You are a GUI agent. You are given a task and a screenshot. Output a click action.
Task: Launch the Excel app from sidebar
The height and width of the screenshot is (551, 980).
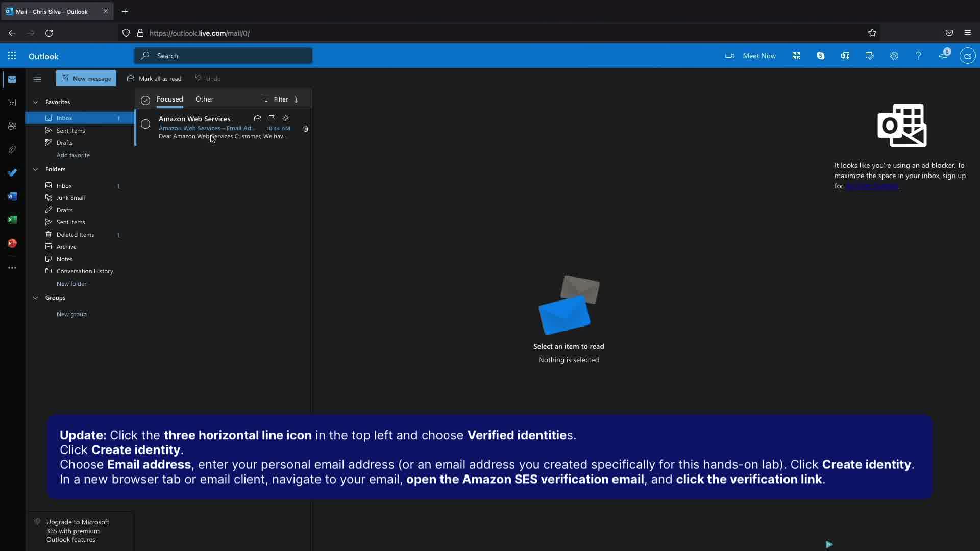[x=12, y=220]
